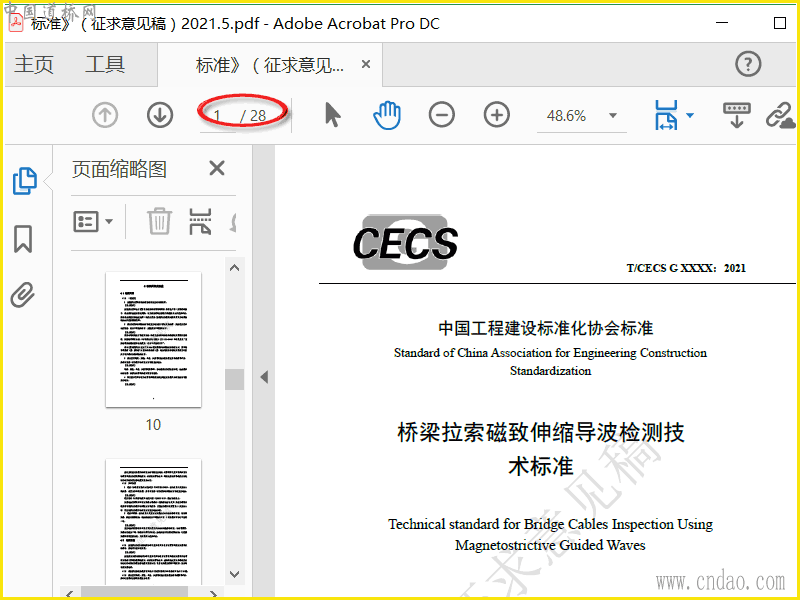Open fit page options dropdown arrow
800x600 pixels.
690,115
